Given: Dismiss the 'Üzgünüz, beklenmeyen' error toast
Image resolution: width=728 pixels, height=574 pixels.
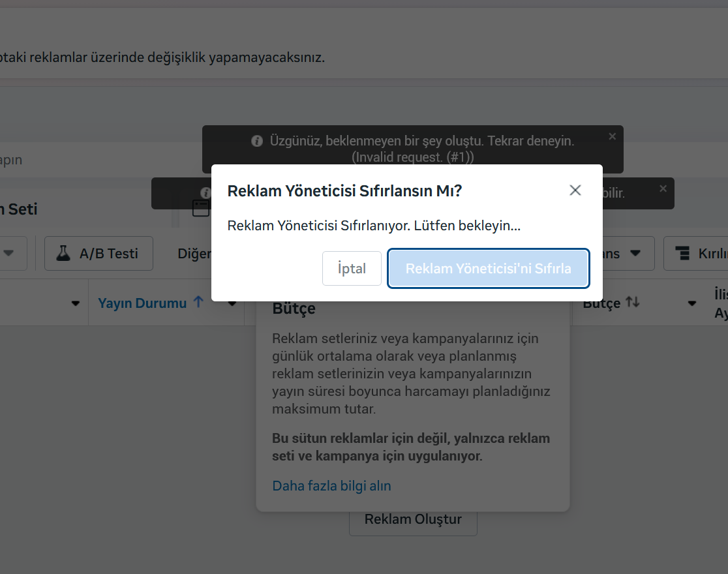Looking at the screenshot, I should [x=613, y=136].
